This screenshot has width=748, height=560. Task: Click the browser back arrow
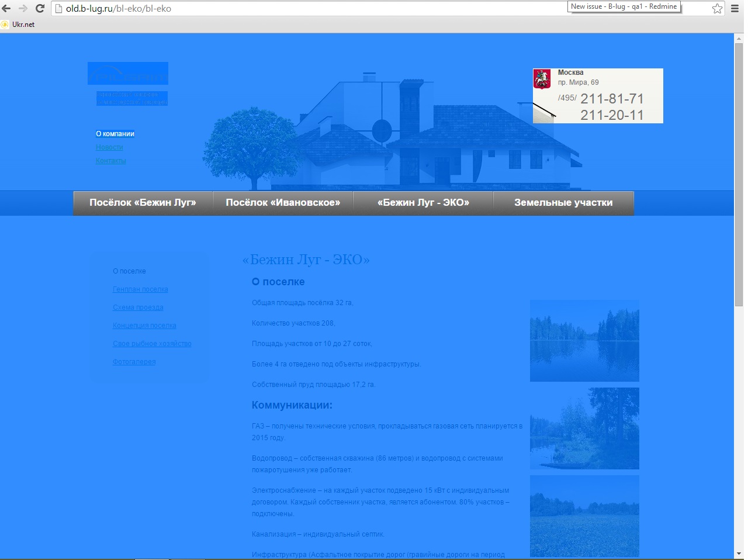coord(7,9)
